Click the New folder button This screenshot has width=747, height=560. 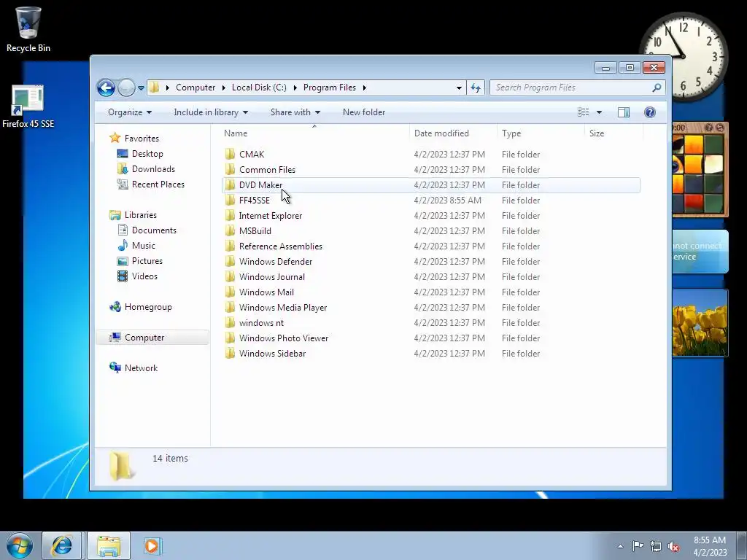(364, 112)
